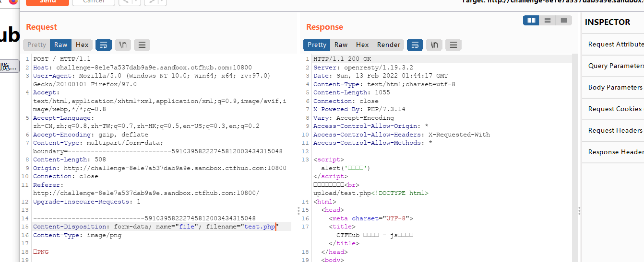This screenshot has width=644, height=262.
Task: Select Pretty view in Request panel
Action: click(36, 45)
